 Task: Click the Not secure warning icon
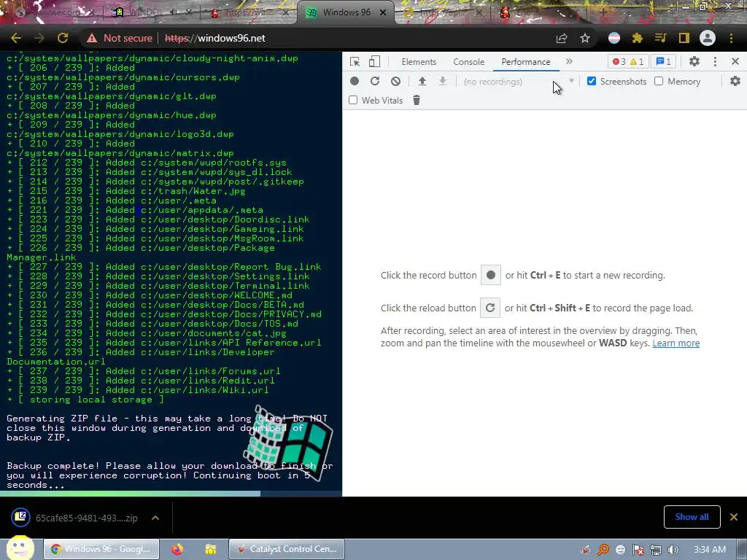[x=92, y=38]
